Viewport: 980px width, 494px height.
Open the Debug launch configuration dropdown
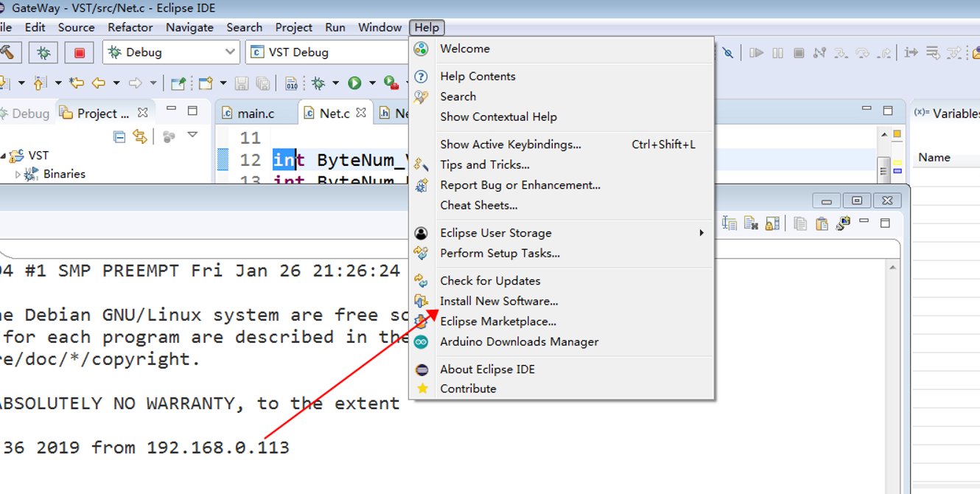(x=230, y=52)
